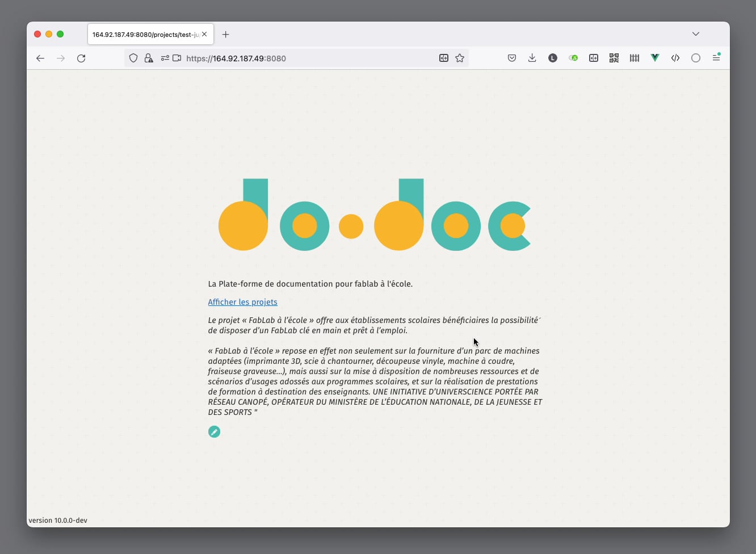Open the site permissions icon in address bar
This screenshot has width=756, height=554.
tap(165, 58)
